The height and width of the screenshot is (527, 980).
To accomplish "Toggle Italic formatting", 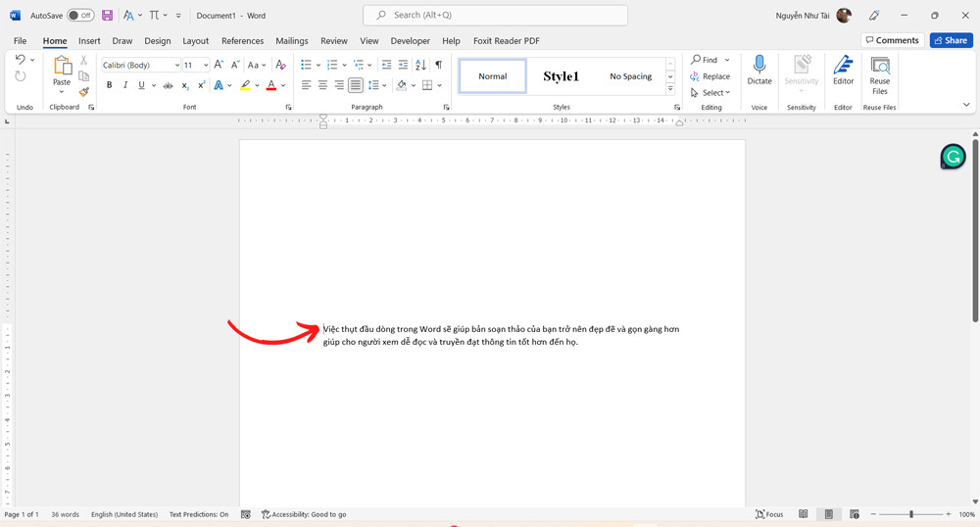I will 125,85.
